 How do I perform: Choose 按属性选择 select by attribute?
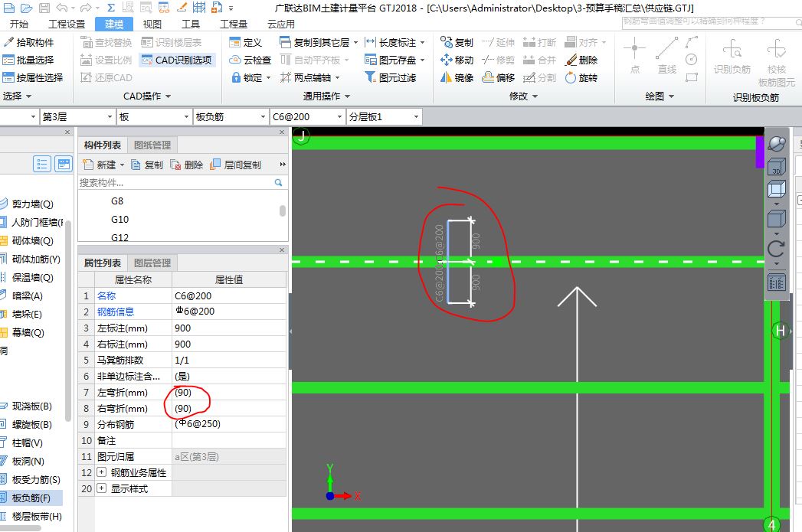point(33,77)
